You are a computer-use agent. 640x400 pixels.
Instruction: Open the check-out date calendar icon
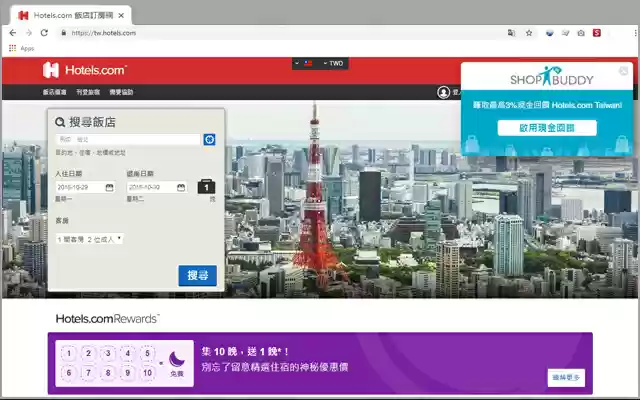click(x=181, y=187)
